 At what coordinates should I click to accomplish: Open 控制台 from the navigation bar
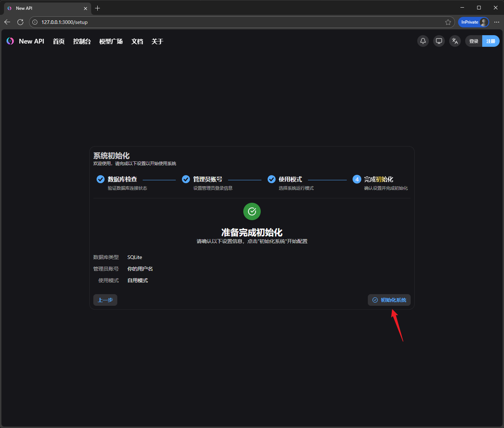click(x=82, y=41)
